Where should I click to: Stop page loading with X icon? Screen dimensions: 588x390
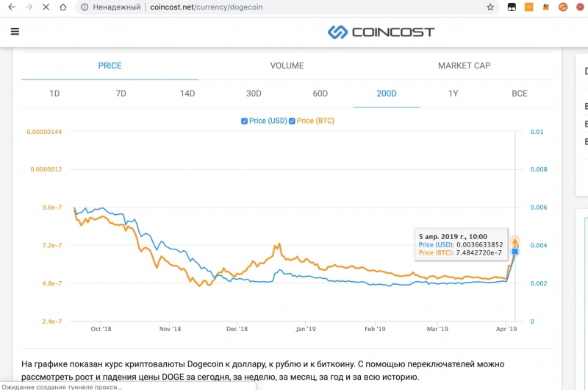tap(46, 7)
